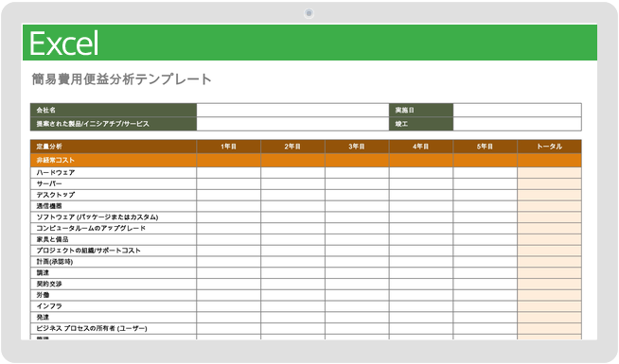Click the トータル cell for ハードウェア
619x364 pixels.
coord(549,173)
